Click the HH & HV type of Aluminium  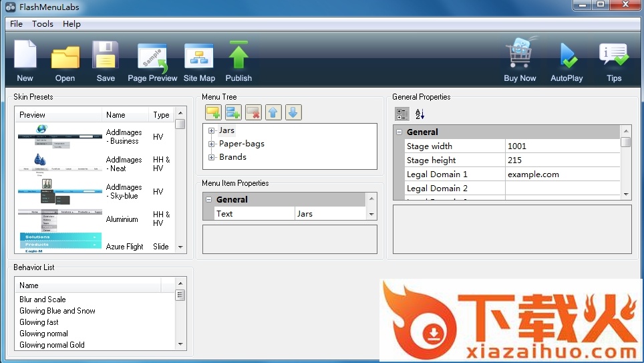click(x=162, y=219)
